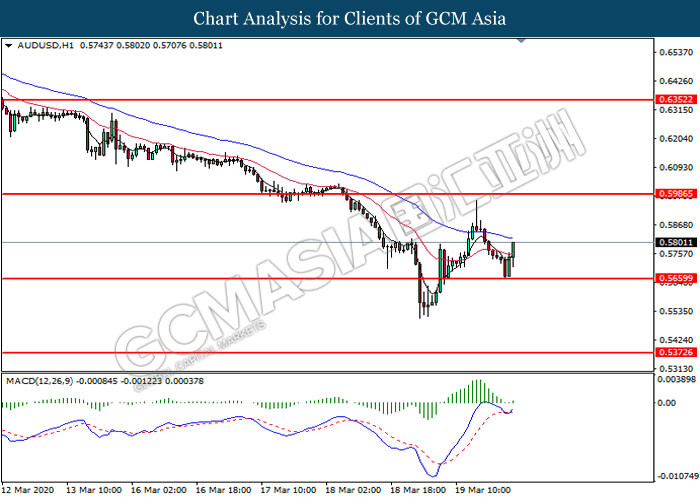Click the 0.003898 MACD scale value
This screenshot has height=500, width=700.
tap(677, 379)
